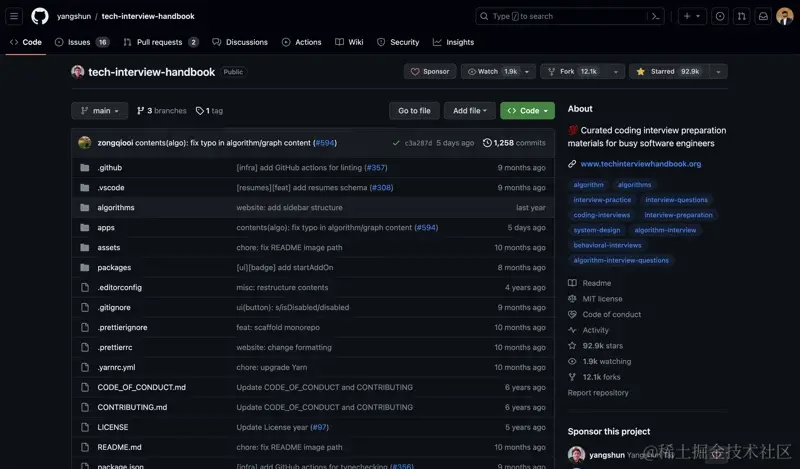
Task: Open the command palette icon in search bar
Action: (x=656, y=16)
